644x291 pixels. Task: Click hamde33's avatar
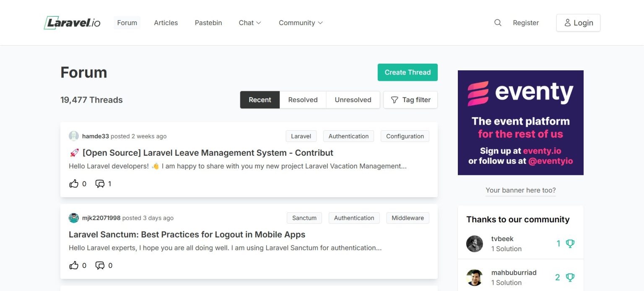[74, 136]
